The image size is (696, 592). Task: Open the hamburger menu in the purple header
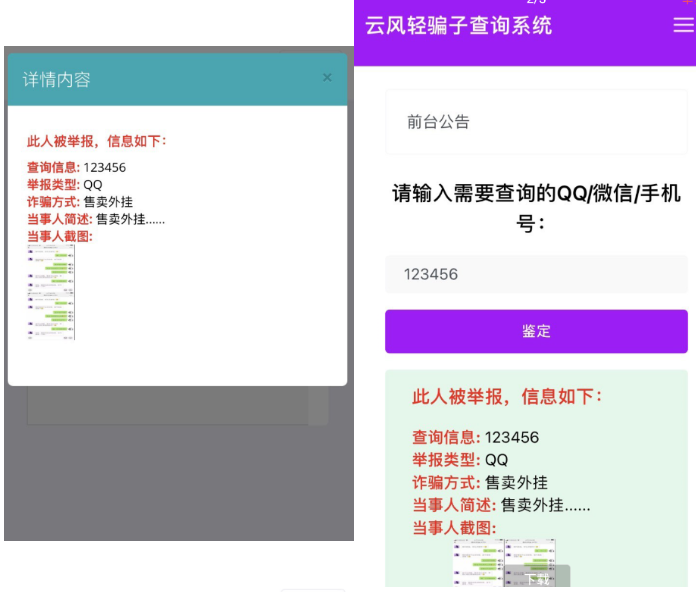(x=683, y=26)
